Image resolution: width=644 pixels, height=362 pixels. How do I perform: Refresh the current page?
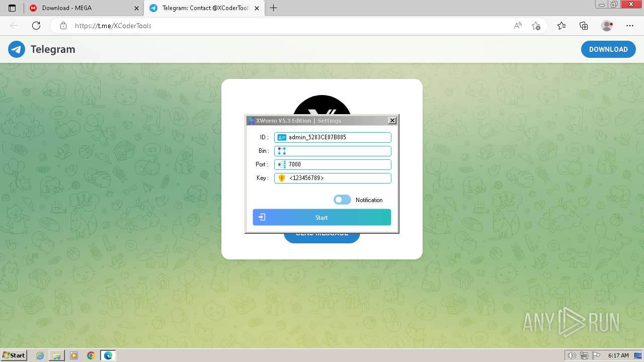(36, 26)
